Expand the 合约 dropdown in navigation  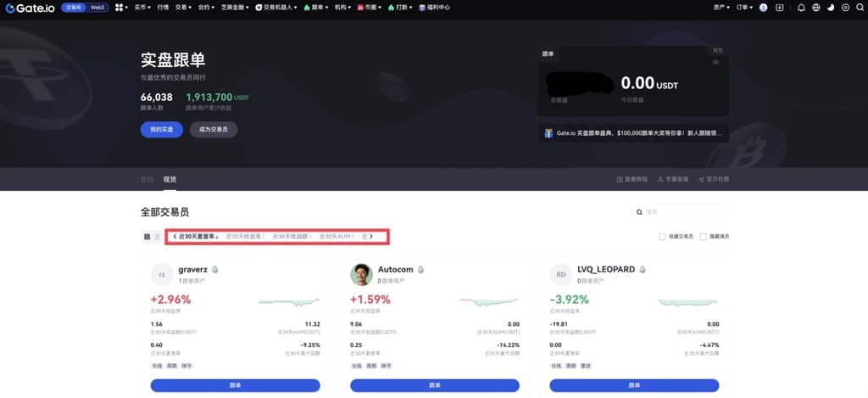206,8
